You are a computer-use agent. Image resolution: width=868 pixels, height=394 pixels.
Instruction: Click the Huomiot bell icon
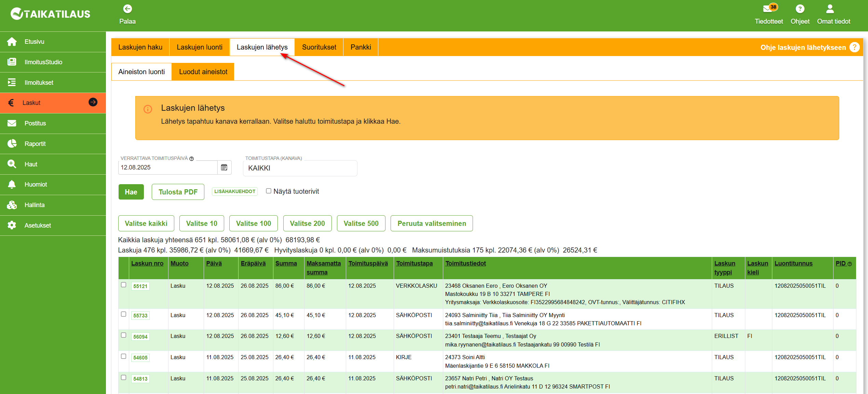click(x=12, y=184)
